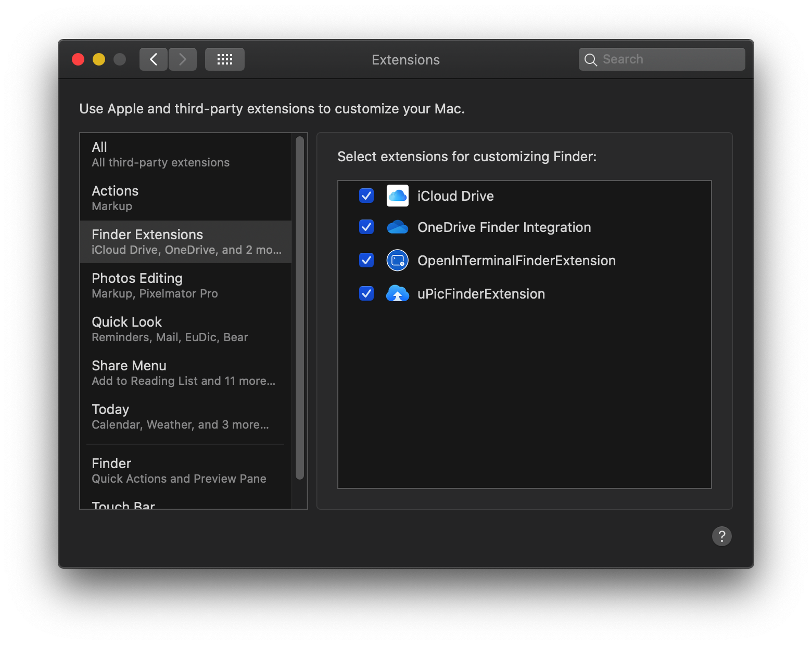The height and width of the screenshot is (645, 812).
Task: Click the OpenInTerminalFinderExtension label
Action: point(516,261)
